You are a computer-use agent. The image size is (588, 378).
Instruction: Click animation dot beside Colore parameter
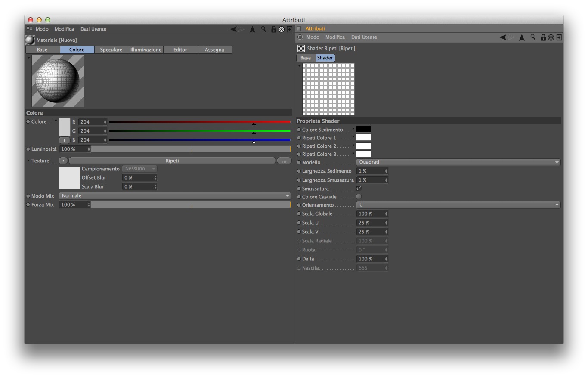28,122
